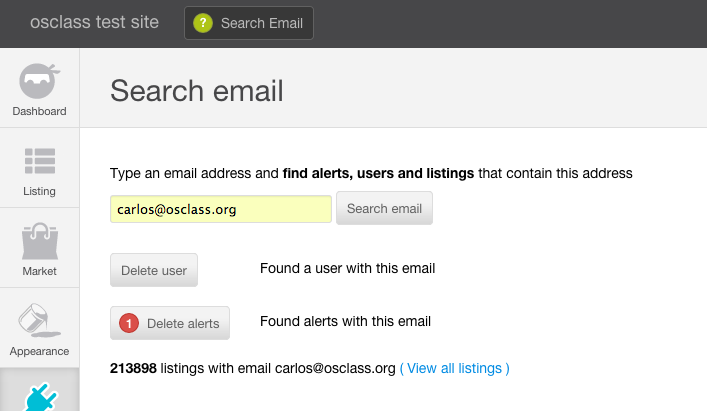Go to osclass test site home title

point(94,22)
